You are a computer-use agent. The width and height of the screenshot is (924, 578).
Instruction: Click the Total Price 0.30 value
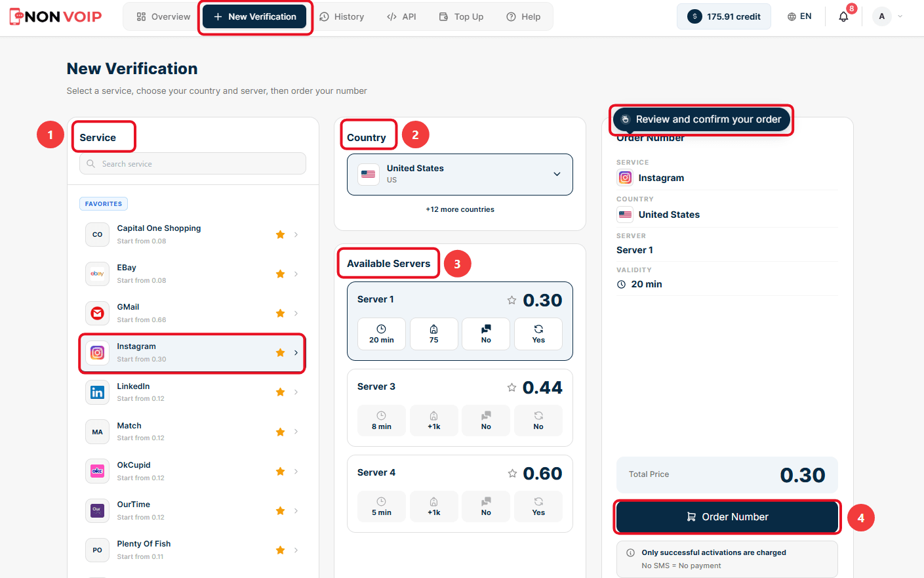803,475
